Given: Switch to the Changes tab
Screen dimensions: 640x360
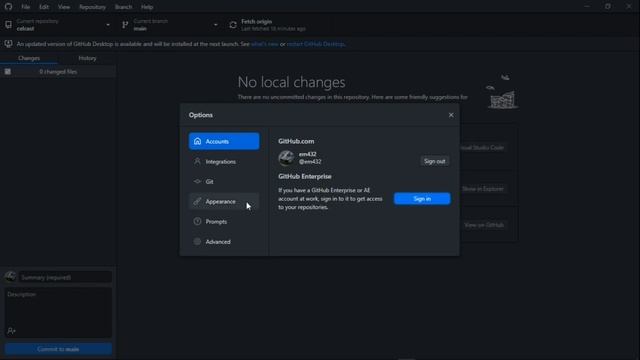Looking at the screenshot, I should 29,58.
